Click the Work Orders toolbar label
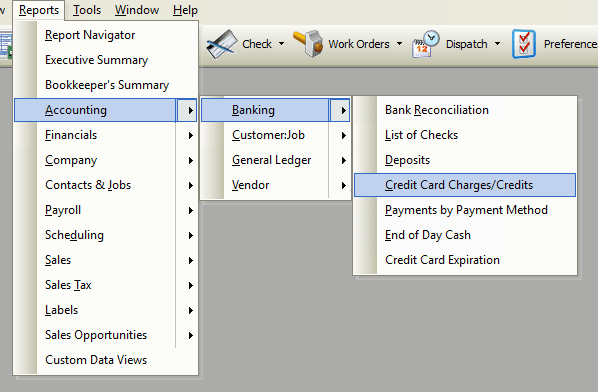Image resolution: width=598 pixels, height=392 pixels. pyautogui.click(x=359, y=44)
